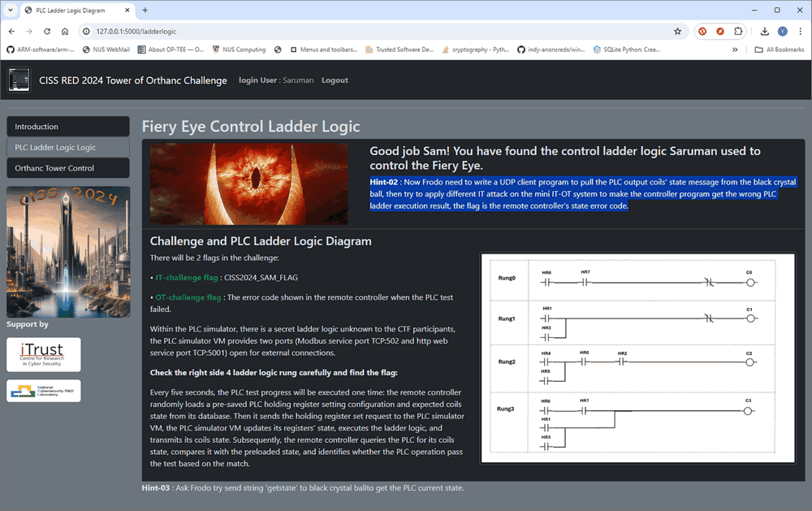Viewport: 812px width, 511px height.
Task: Select PLC Ladder Logic Logic in sidebar
Action: (68, 147)
